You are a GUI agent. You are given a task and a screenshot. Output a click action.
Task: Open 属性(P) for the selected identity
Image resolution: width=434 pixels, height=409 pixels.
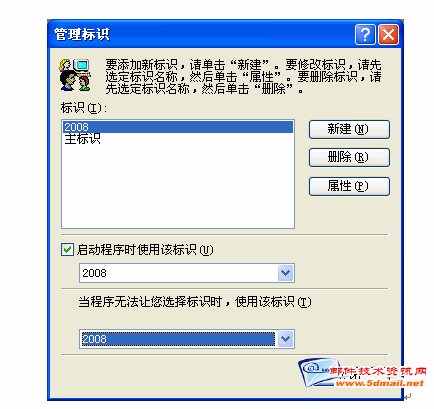349,186
